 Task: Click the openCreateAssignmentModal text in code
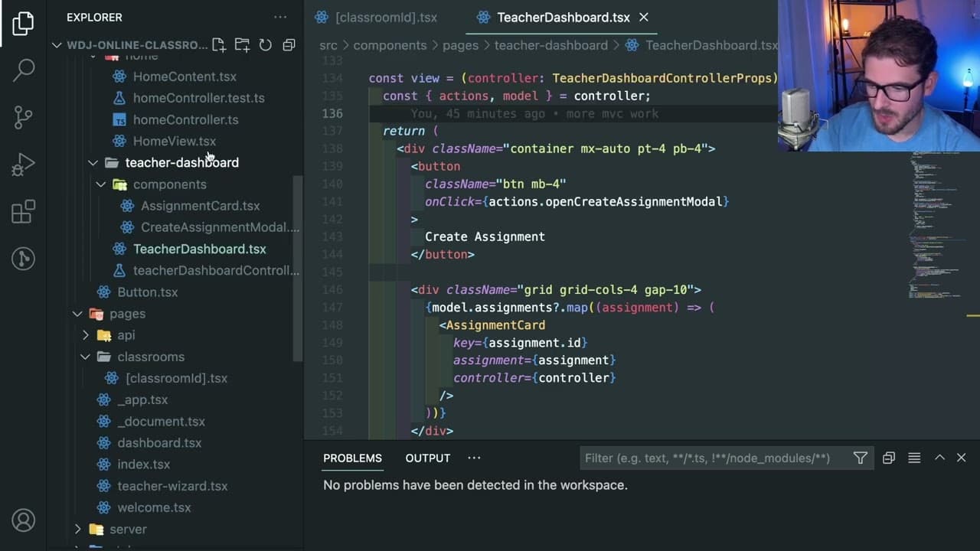[634, 201]
